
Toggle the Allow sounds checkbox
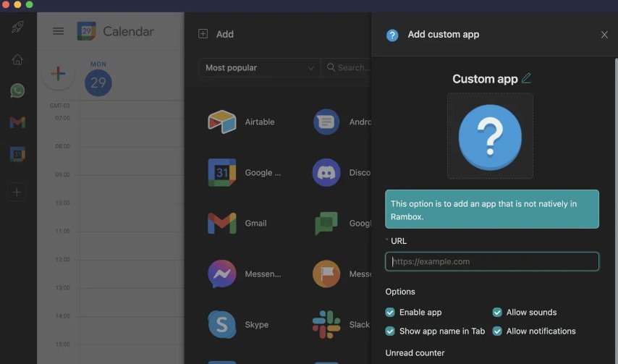pos(497,313)
